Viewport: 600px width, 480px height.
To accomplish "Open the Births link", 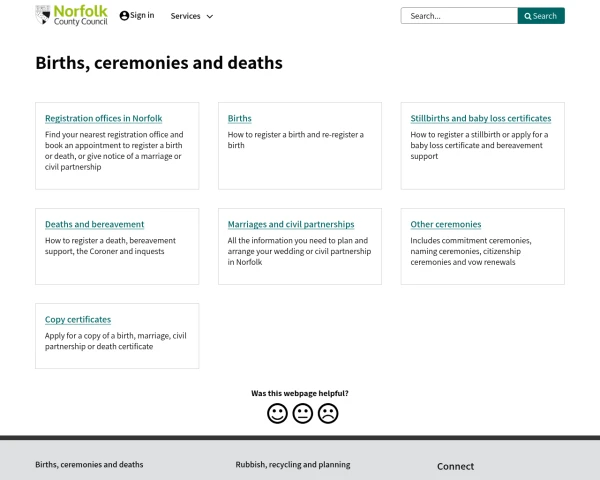I will point(239,118).
